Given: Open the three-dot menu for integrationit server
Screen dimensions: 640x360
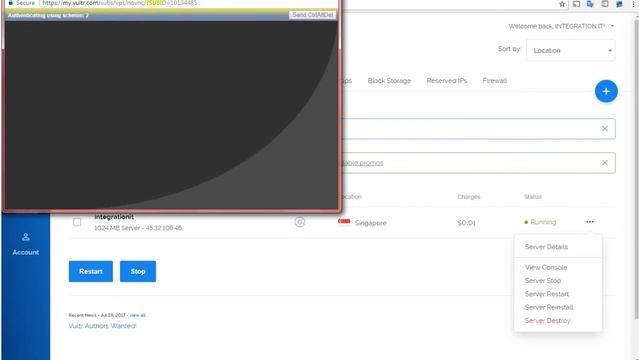Looking at the screenshot, I should coord(590,222).
